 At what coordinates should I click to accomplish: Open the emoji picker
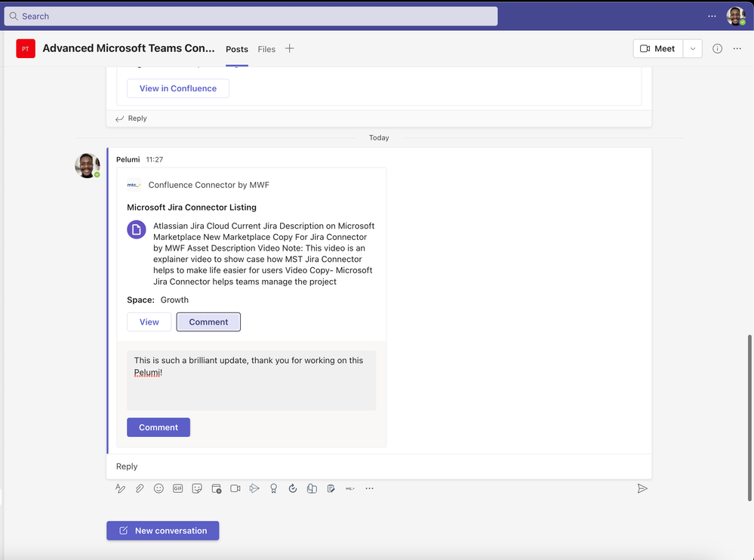click(158, 488)
